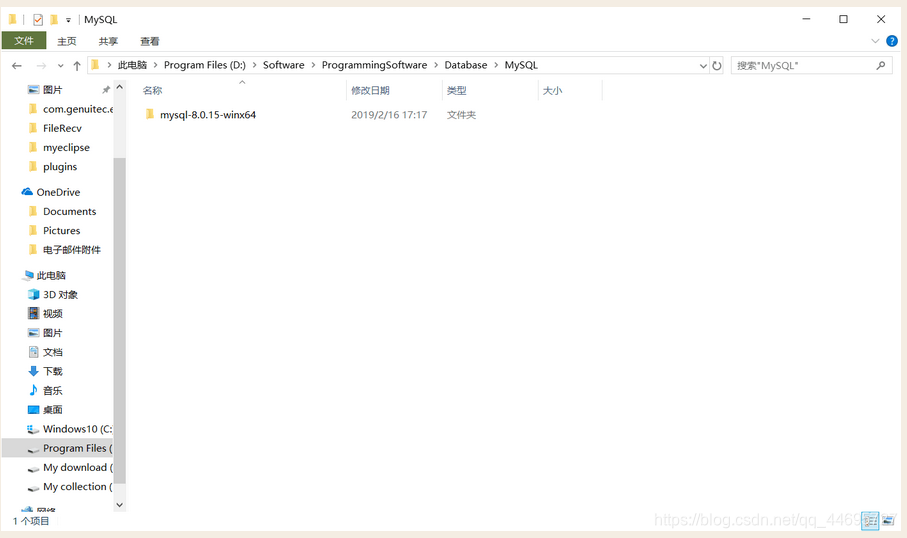The image size is (907, 538).
Task: Expand the chevron after ProgrammingSoftware breadcrumb
Action: click(436, 65)
